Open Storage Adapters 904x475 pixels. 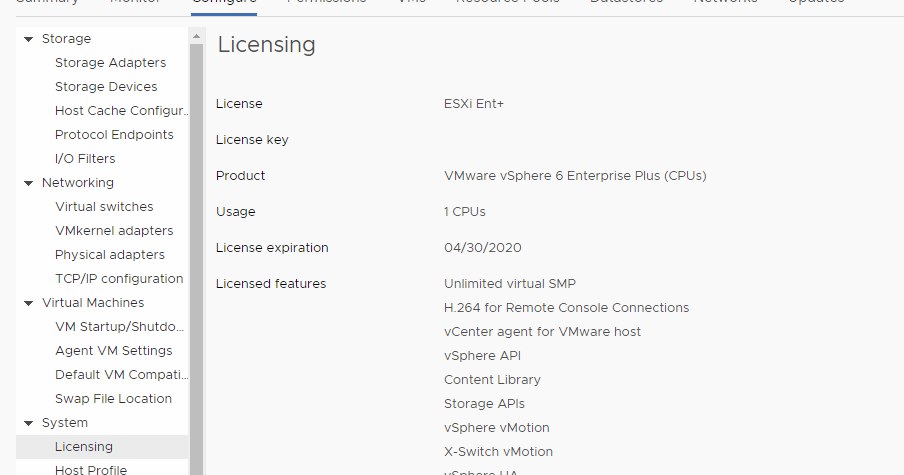coord(110,63)
